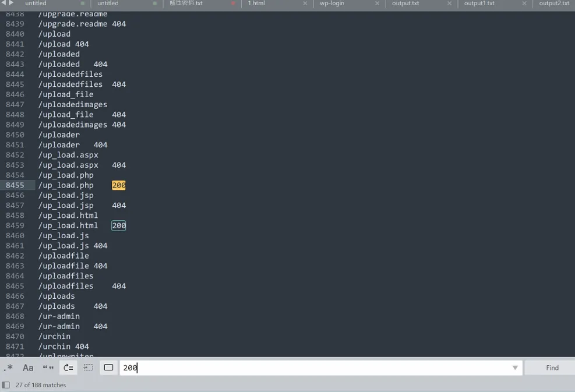Click /uploadedfiles on line 8444
Viewport: 575px width, 392px height.
tap(70, 74)
